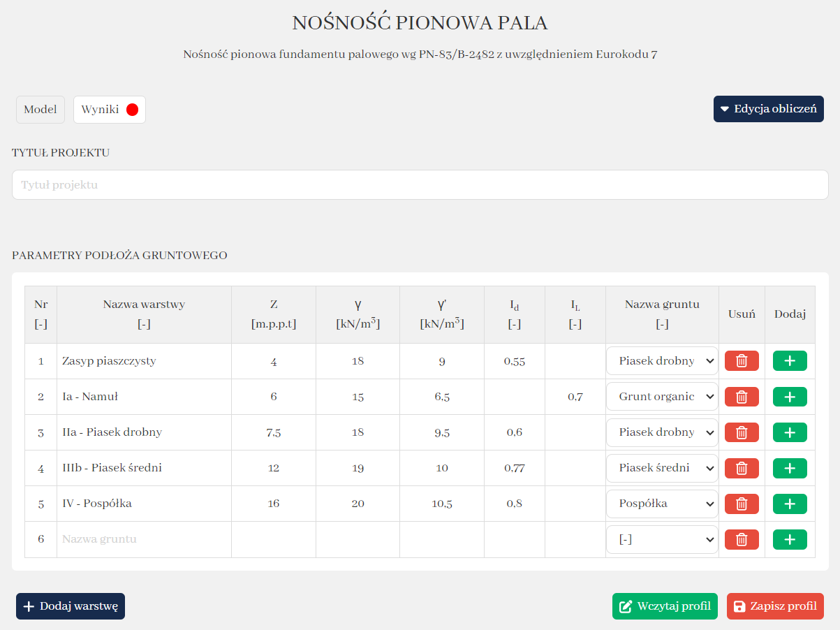Insert row after IV - Pospółka layer

pos(790,504)
